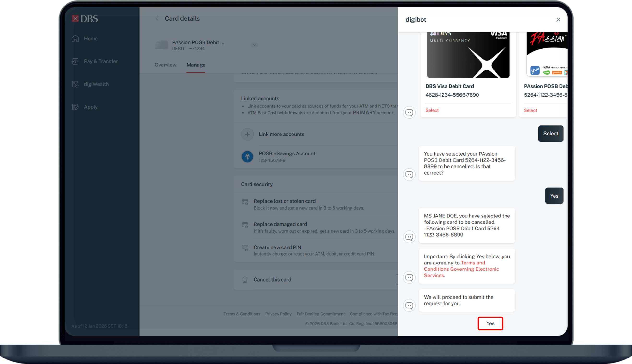Image resolution: width=632 pixels, height=364 pixels.
Task: Open Terms and Conditions Governing Electronic Services link
Action: tap(461, 269)
